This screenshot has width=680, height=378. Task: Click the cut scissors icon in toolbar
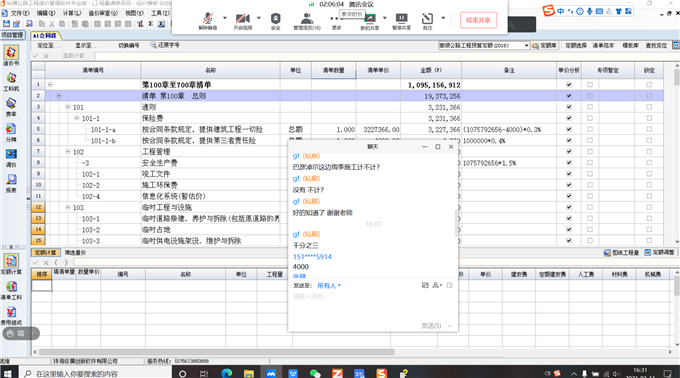pyautogui.click(x=52, y=23)
